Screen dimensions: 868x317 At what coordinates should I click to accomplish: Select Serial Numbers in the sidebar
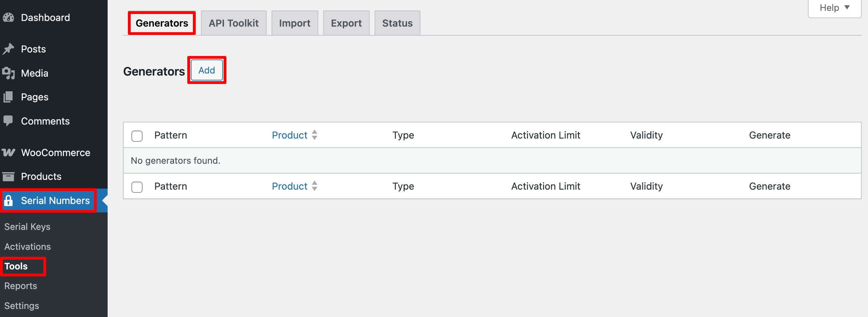55,200
